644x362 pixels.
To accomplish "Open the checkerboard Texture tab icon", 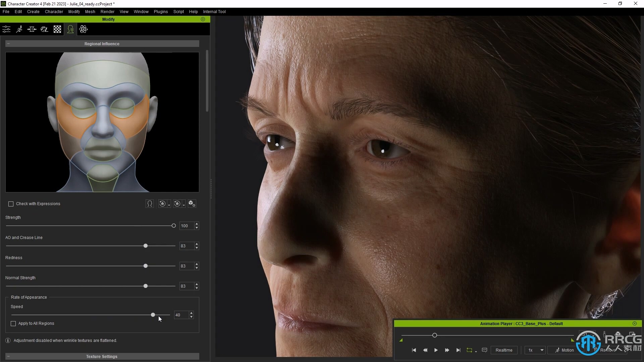I will coord(57,29).
